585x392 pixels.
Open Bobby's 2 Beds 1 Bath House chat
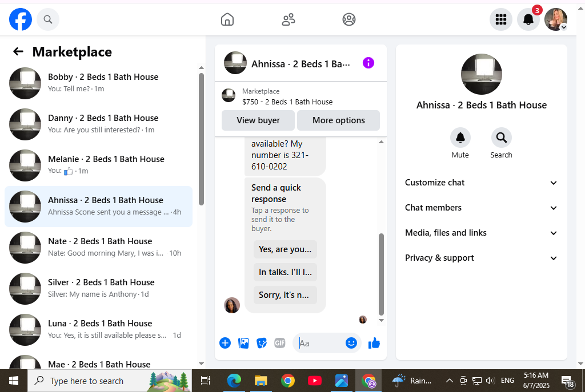click(x=98, y=83)
